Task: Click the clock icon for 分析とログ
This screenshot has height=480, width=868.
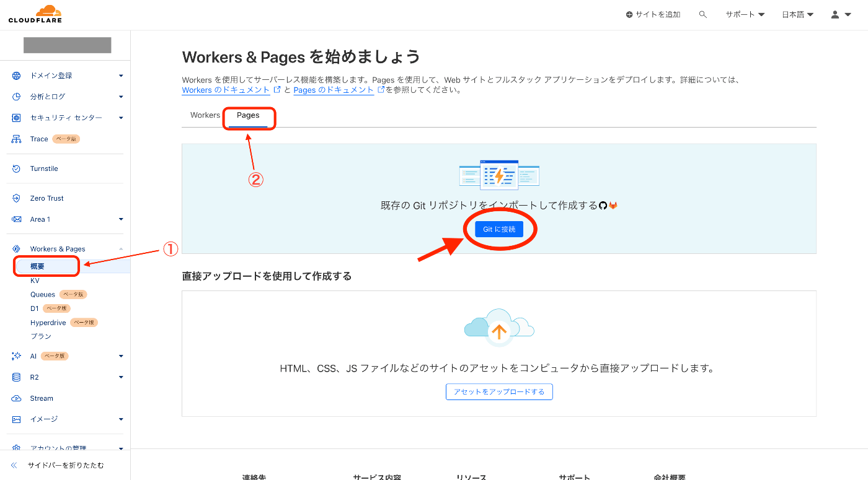Action: [17, 97]
